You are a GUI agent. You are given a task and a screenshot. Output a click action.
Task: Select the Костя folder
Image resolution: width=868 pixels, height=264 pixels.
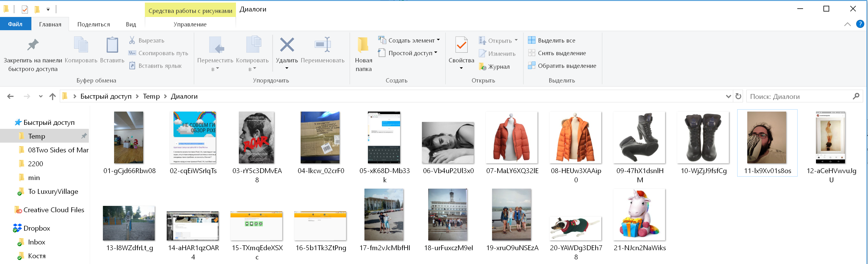tap(32, 256)
